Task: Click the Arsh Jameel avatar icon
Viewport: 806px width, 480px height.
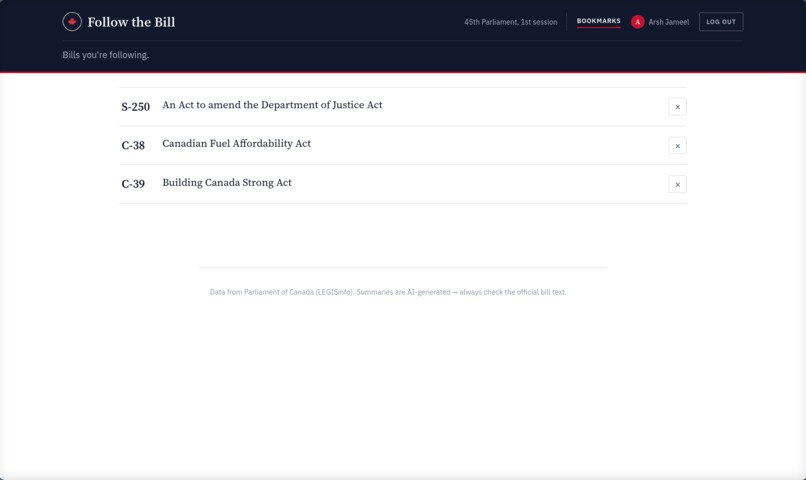Action: [x=637, y=22]
